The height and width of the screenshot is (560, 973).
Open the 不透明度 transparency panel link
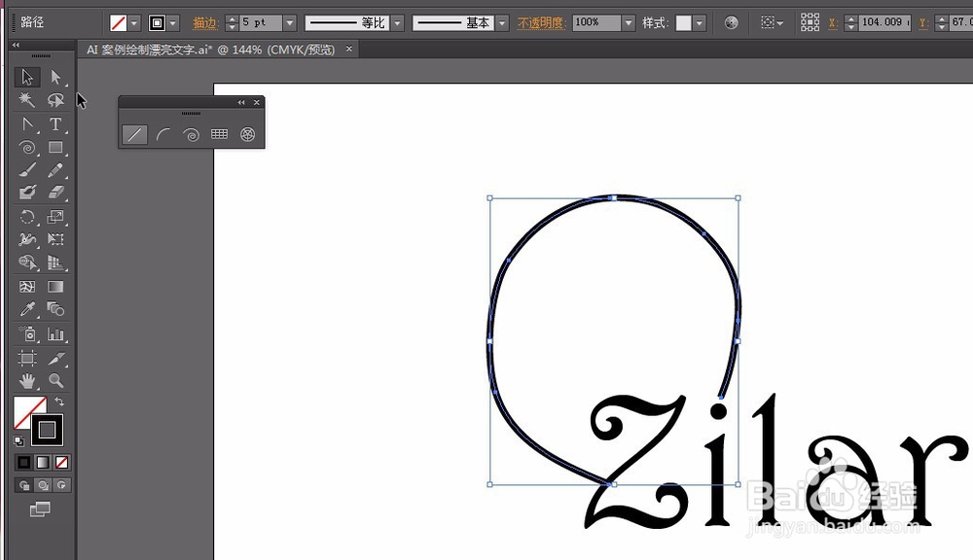542,23
